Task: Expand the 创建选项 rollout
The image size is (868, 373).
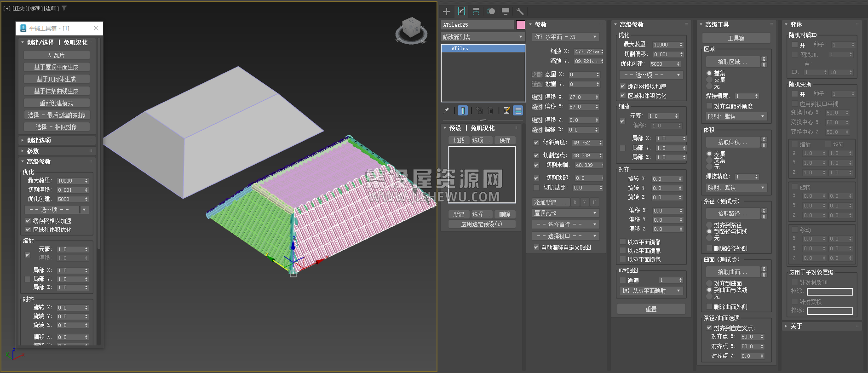Action: coord(57,140)
